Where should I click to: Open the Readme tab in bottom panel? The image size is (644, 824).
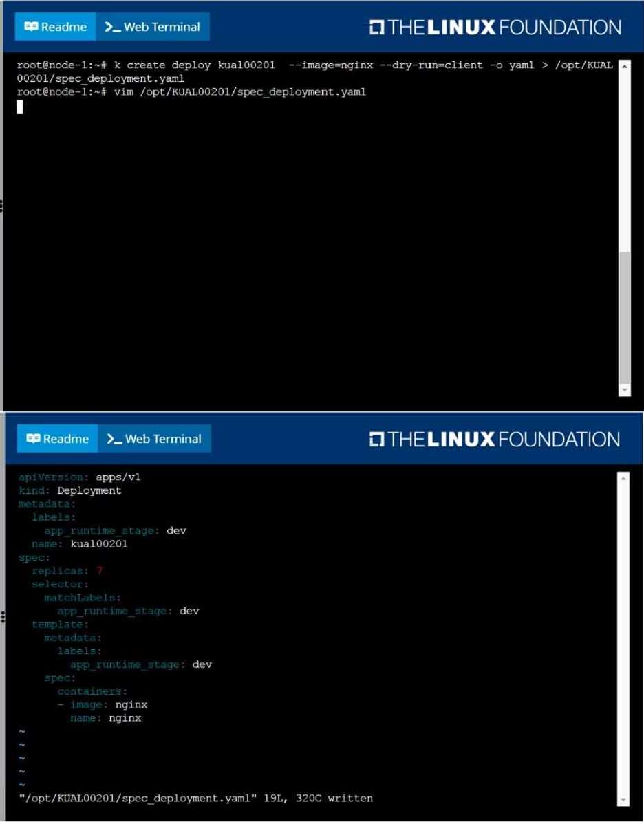pos(57,439)
